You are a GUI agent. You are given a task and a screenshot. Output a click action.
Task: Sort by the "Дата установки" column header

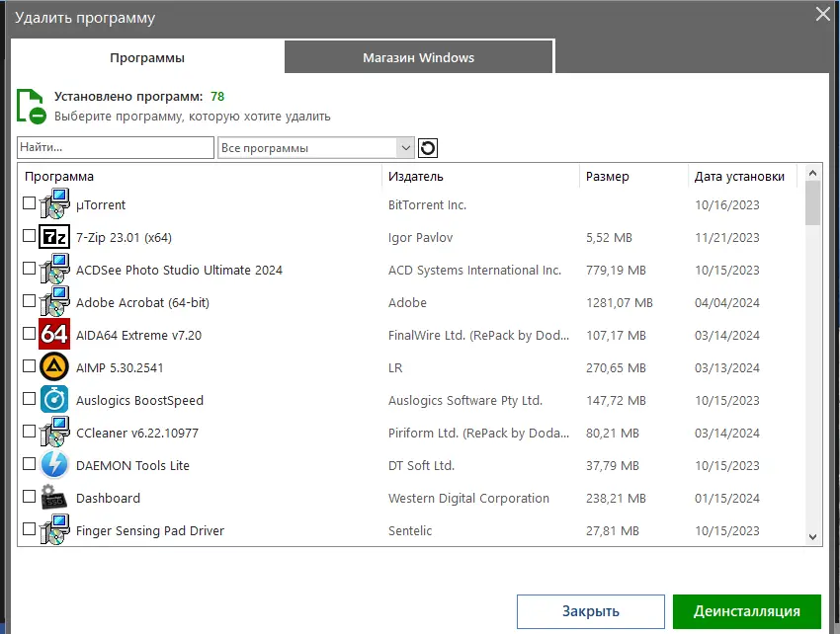(x=739, y=177)
